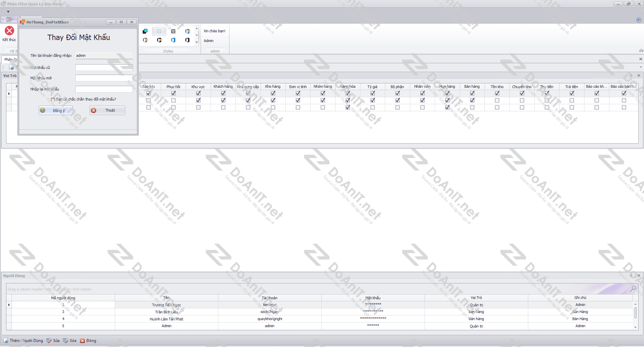The image size is (644, 347).
Task: Expand the Styles gallery with bottom arrow
Action: pos(197,42)
